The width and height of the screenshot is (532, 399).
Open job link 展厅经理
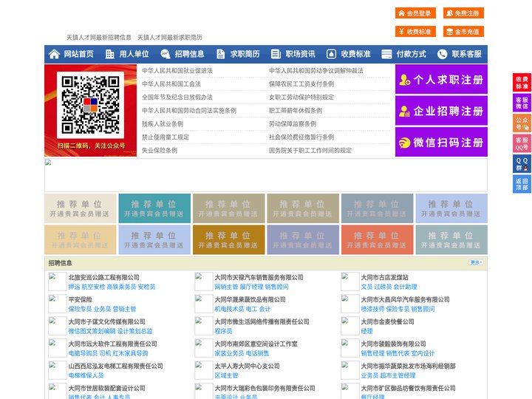251,287
